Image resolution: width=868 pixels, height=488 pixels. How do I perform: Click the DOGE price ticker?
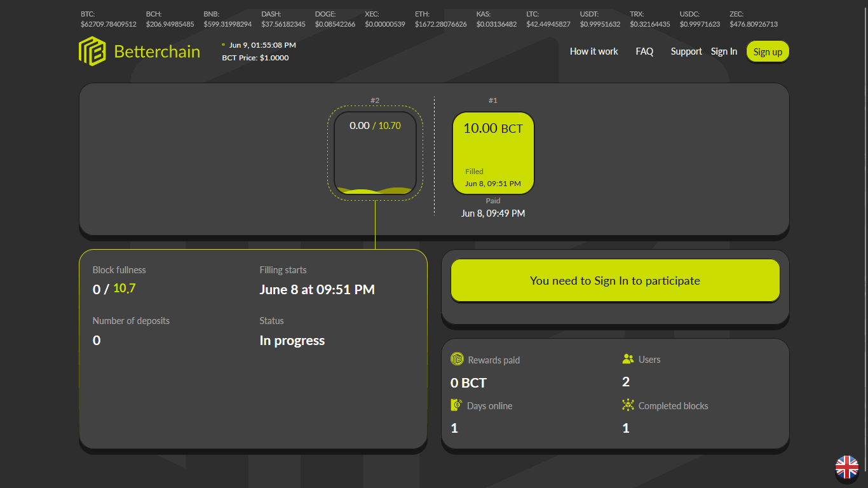pyautogui.click(x=335, y=19)
